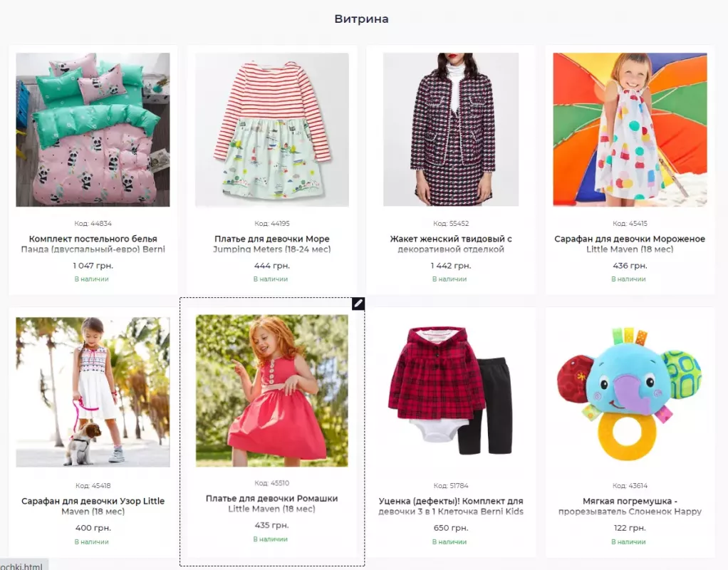The width and height of the screenshot is (728, 570).
Task: Open 'Комплект постельного белья Панда' product link
Action: [x=93, y=244]
